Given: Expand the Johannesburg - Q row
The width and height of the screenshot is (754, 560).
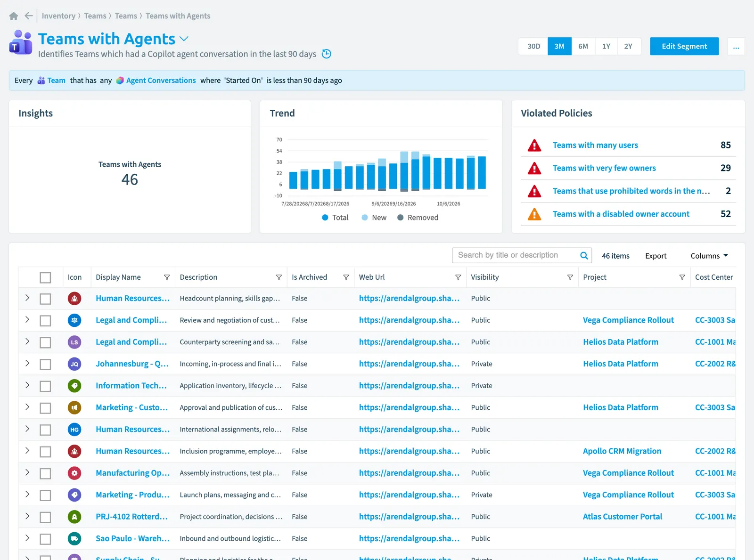Looking at the screenshot, I should [27, 363].
